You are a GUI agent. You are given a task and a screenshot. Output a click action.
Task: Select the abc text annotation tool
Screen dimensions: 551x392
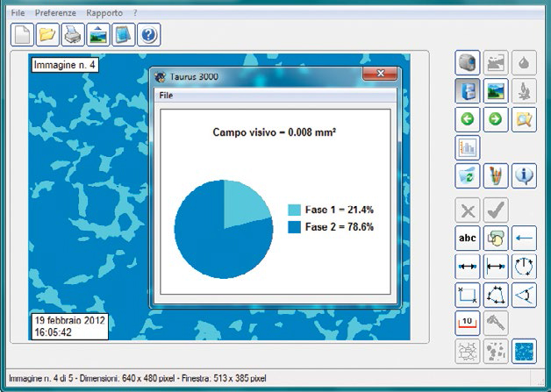[x=468, y=237]
